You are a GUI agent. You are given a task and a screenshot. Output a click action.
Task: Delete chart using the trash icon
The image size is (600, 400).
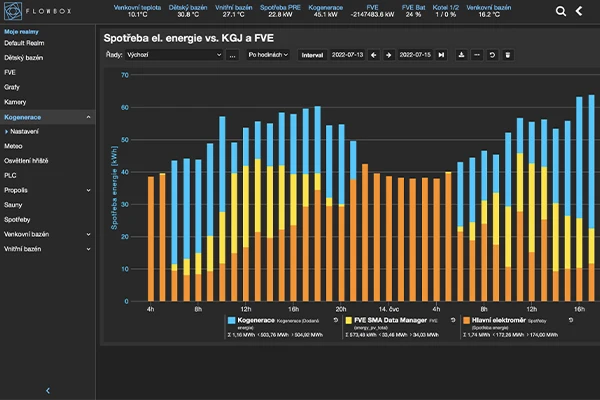click(507, 55)
